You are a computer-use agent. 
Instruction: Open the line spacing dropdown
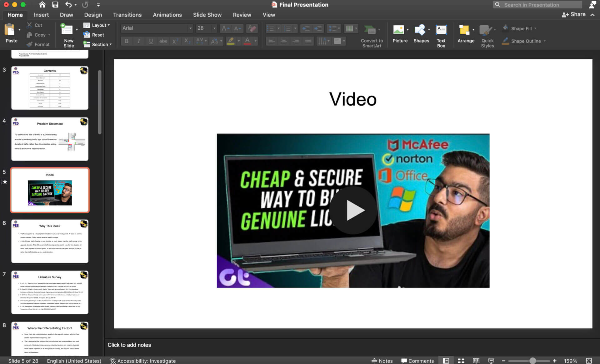pyautogui.click(x=334, y=28)
